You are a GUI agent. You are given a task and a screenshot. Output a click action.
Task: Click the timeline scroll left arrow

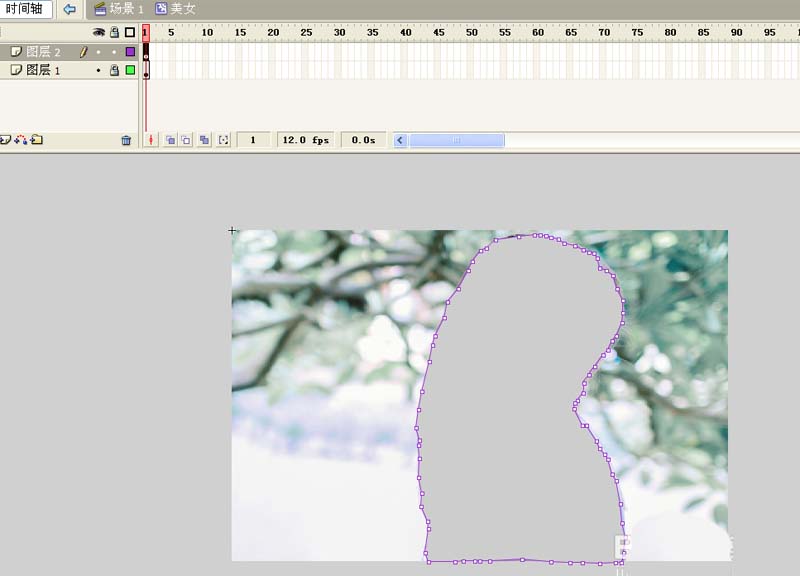(401, 140)
